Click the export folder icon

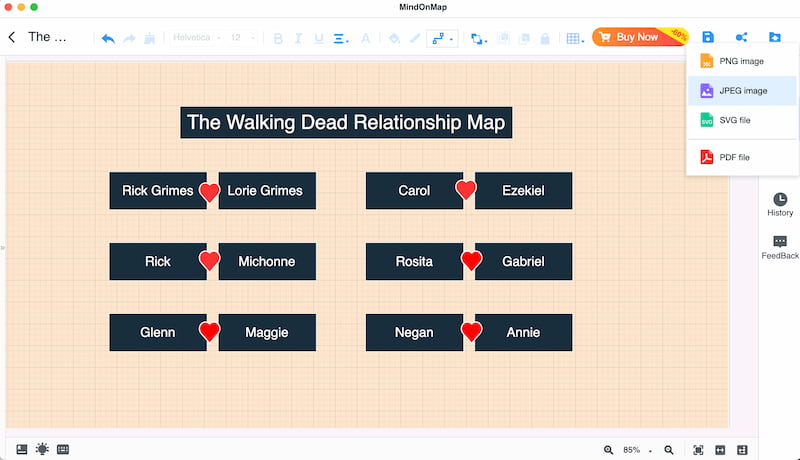tap(774, 37)
